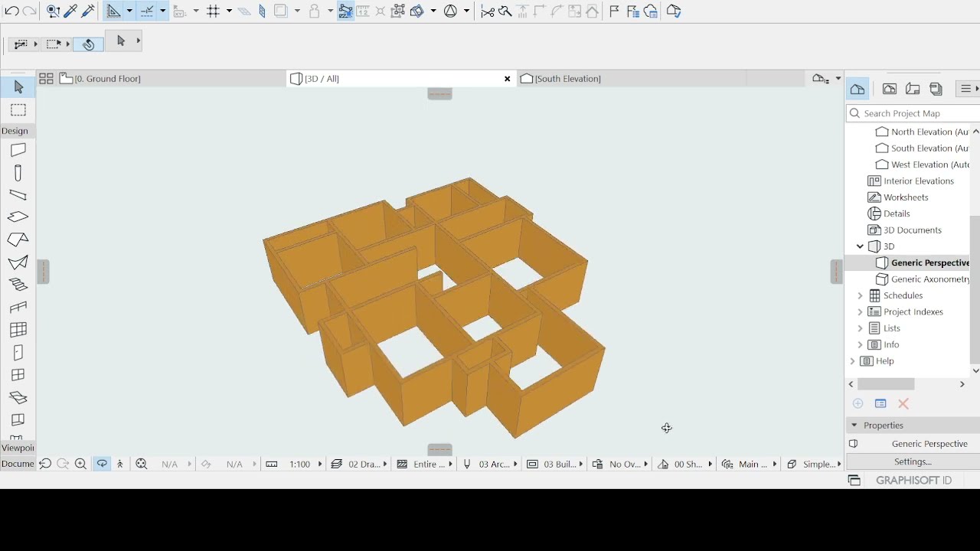The height and width of the screenshot is (551, 980).
Task: Toggle the magnet Quick Selection icon
Action: [88, 44]
